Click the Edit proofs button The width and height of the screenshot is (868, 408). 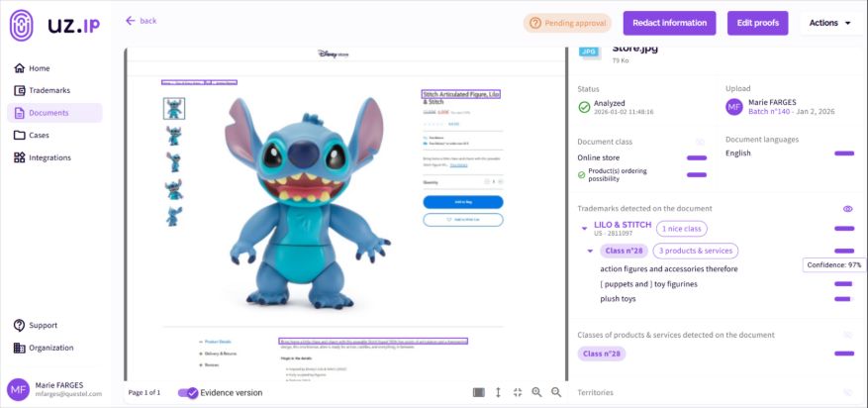(757, 23)
